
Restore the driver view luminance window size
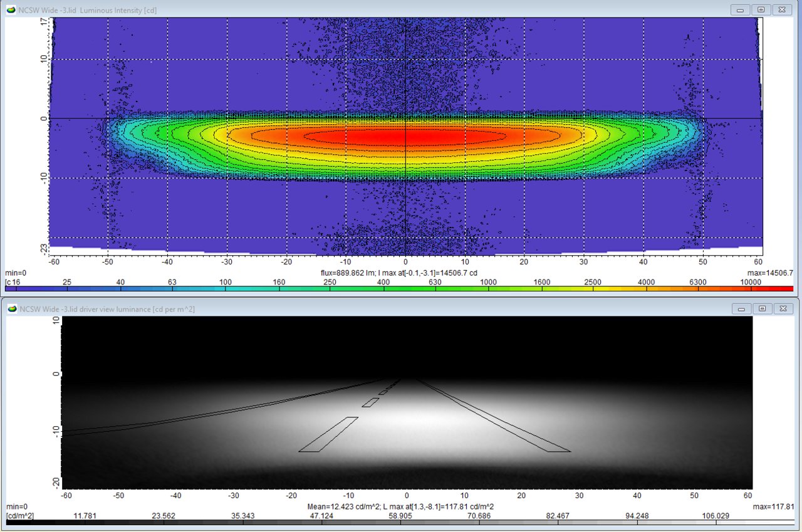pyautogui.click(x=761, y=308)
